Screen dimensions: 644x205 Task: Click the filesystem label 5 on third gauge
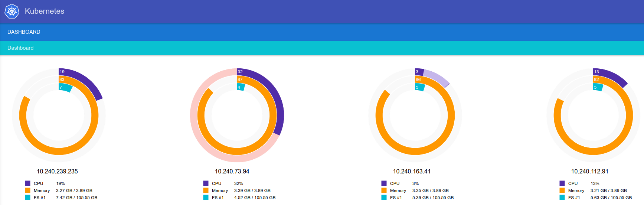pyautogui.click(x=417, y=87)
